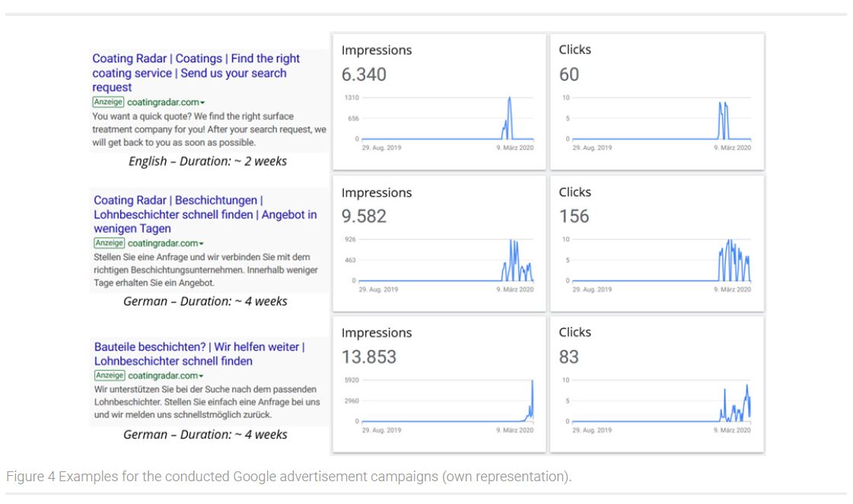
Task: Click the coatingradar.com URL in the English ad
Action: point(163,102)
